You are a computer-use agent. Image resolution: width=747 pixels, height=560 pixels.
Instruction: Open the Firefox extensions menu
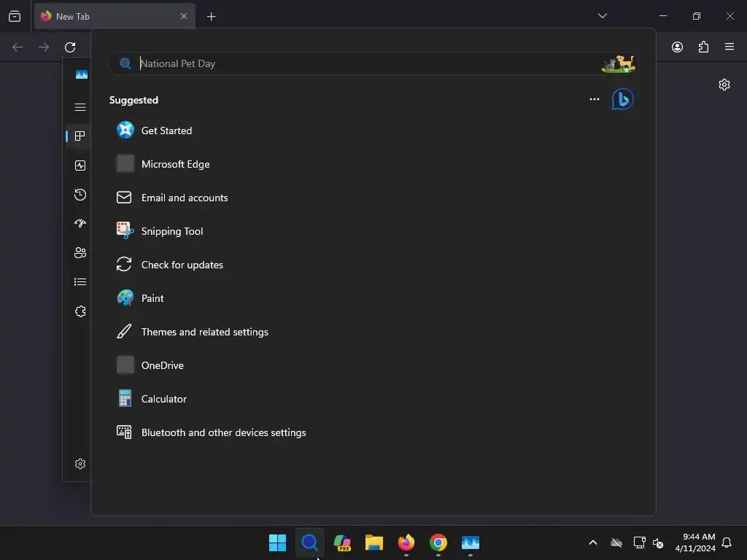pyautogui.click(x=703, y=47)
